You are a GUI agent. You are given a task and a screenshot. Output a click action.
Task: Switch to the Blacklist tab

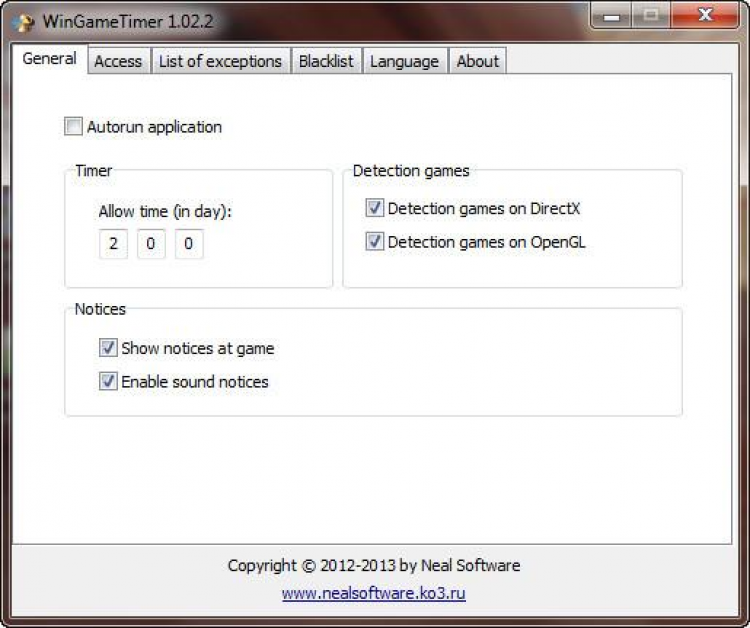pyautogui.click(x=326, y=61)
